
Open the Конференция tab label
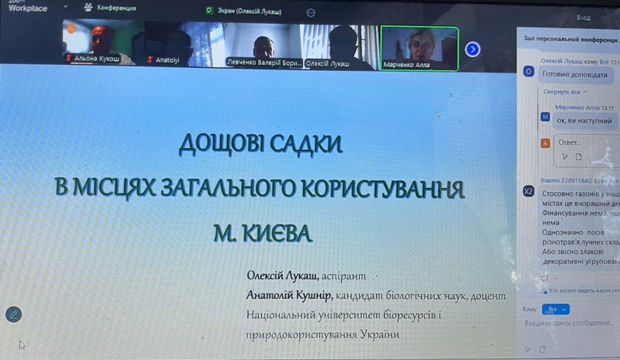point(116,8)
